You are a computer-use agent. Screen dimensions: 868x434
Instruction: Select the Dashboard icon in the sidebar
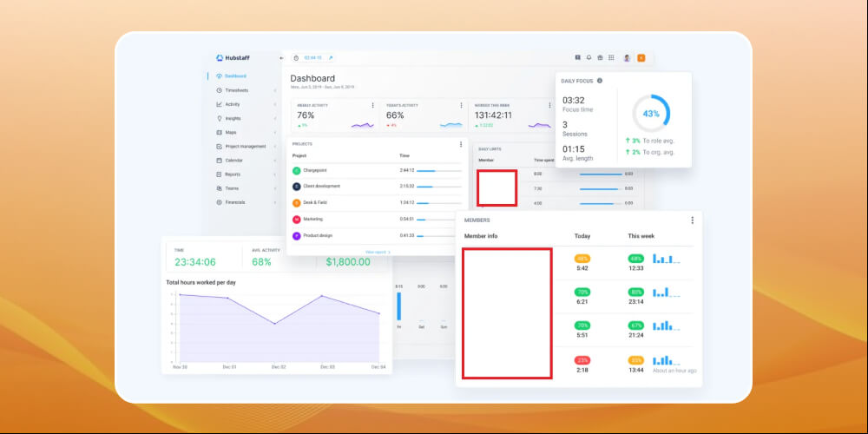coord(220,76)
